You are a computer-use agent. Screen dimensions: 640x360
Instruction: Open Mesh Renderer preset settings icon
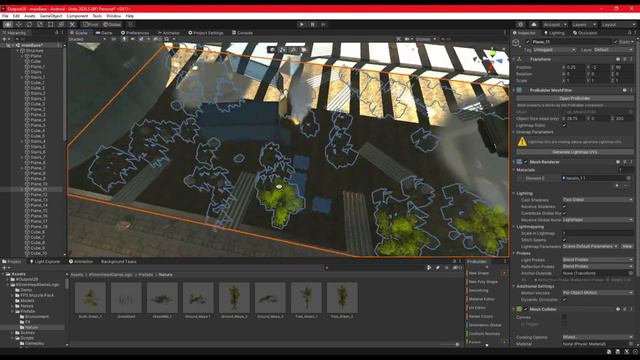(624, 162)
